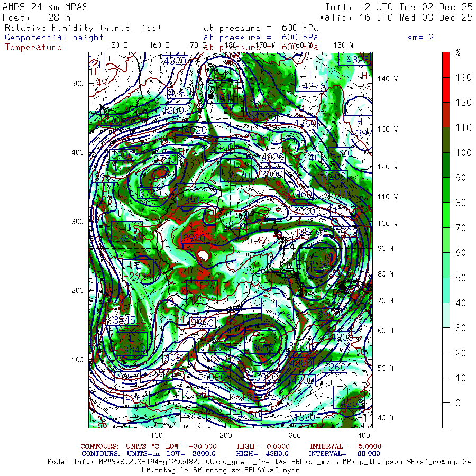Click the pale aqua 30–40% color bar segment
Viewport: 476px width, 476px height.
pos(446,315)
